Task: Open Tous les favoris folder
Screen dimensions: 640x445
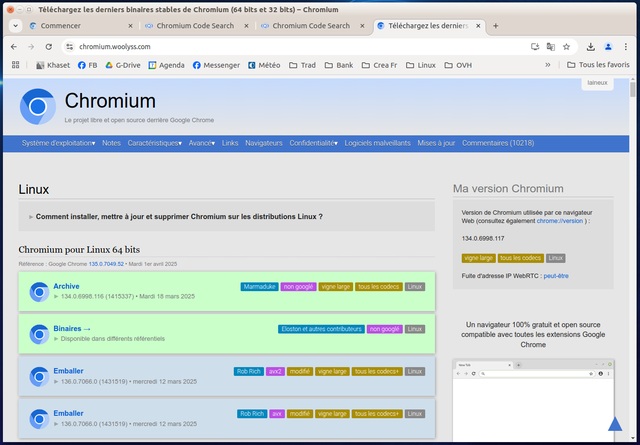Action: (x=598, y=65)
